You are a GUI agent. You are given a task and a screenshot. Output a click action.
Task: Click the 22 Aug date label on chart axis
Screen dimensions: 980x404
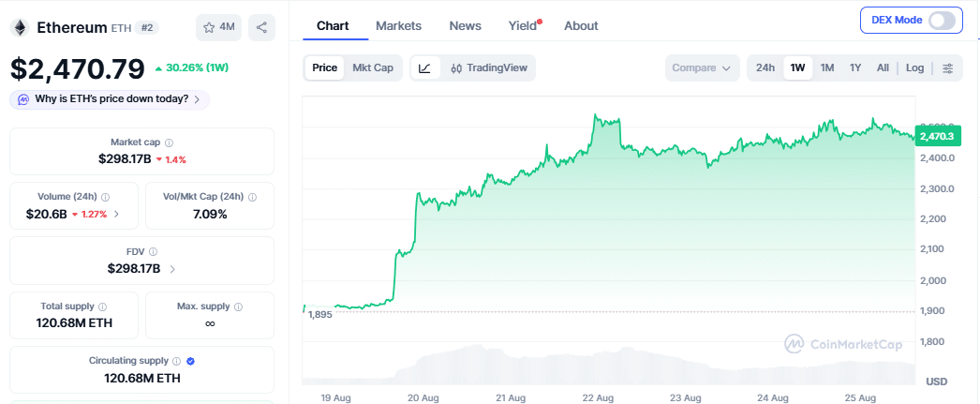(597, 397)
